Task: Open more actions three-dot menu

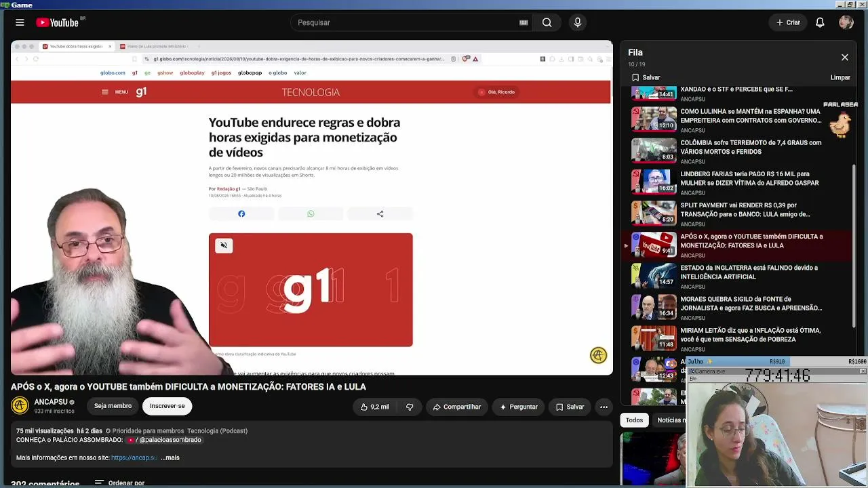Action: click(x=604, y=407)
